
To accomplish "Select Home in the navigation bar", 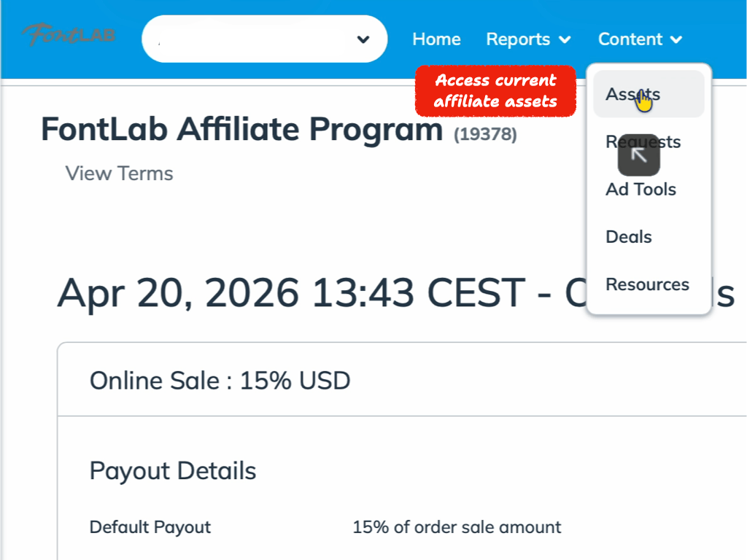I will (x=436, y=39).
